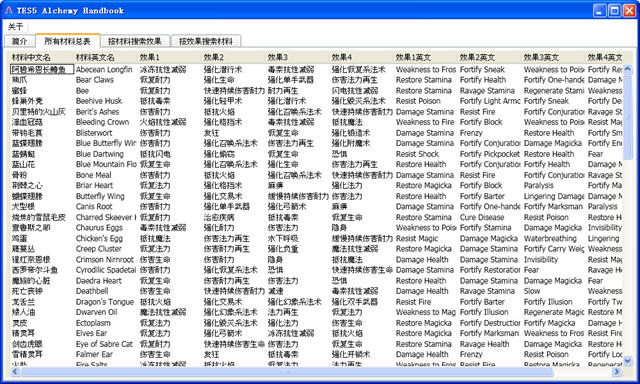Click Fortify Sneak in Abecean Longfin row

[x=482, y=70]
